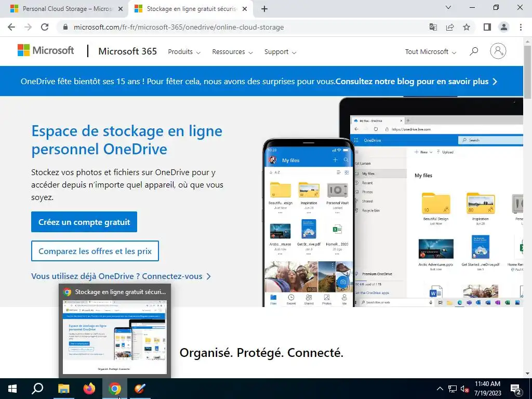Screen dimensions: 532x399
Task: Click the Microsoft logo
Action: [46, 50]
